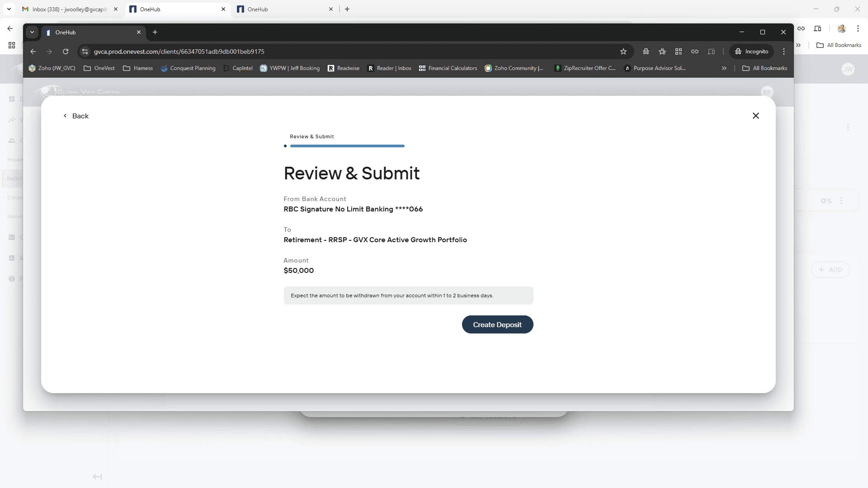Viewport: 868px width, 488px height.
Task: Bookmark this page with the star icon
Action: [623, 52]
